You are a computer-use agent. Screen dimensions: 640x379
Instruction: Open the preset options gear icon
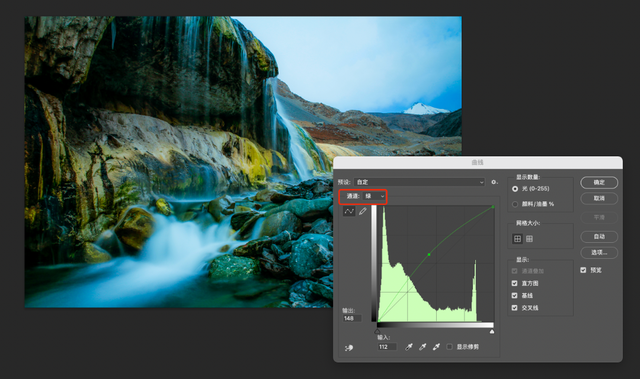point(494,182)
